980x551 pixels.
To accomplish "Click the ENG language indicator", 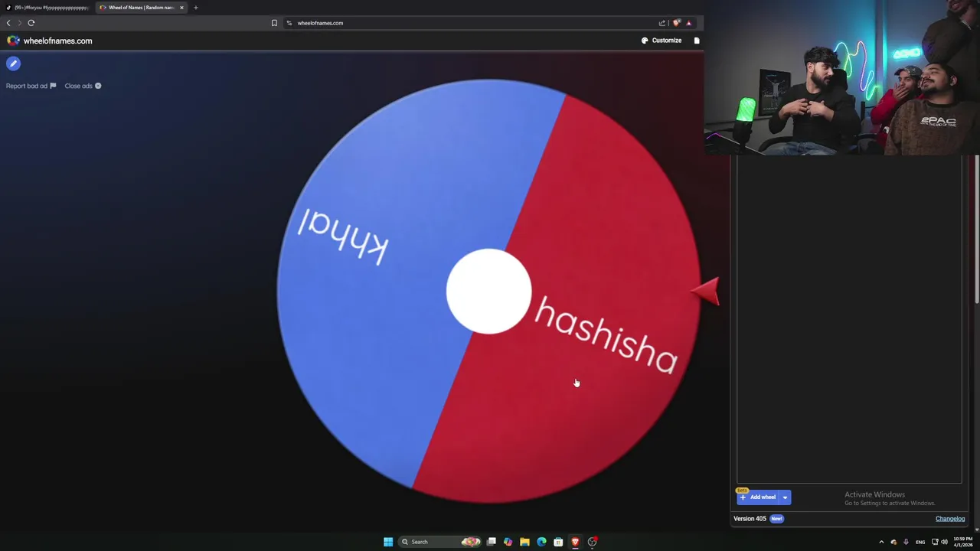I will (x=920, y=542).
